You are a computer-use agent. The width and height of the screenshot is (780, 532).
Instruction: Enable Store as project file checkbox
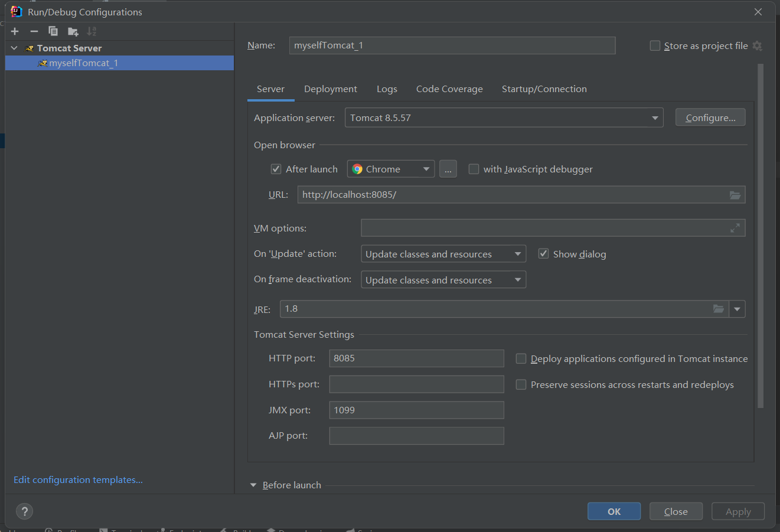655,45
